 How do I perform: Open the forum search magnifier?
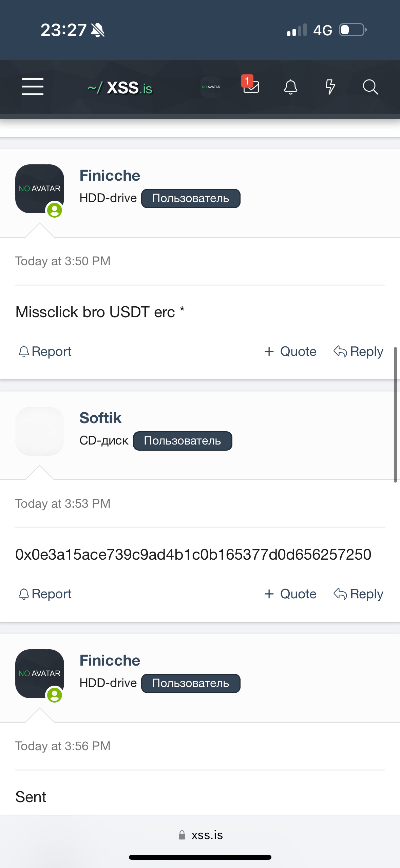[370, 87]
